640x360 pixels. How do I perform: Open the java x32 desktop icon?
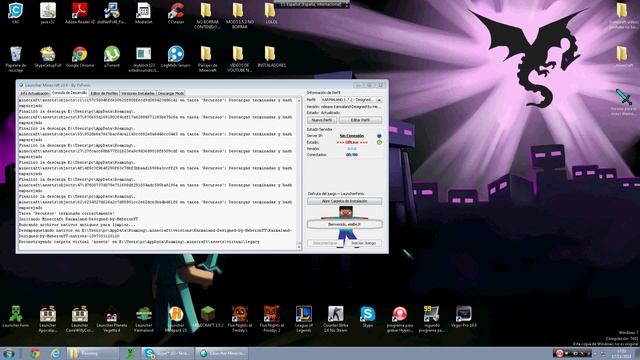tap(48, 13)
